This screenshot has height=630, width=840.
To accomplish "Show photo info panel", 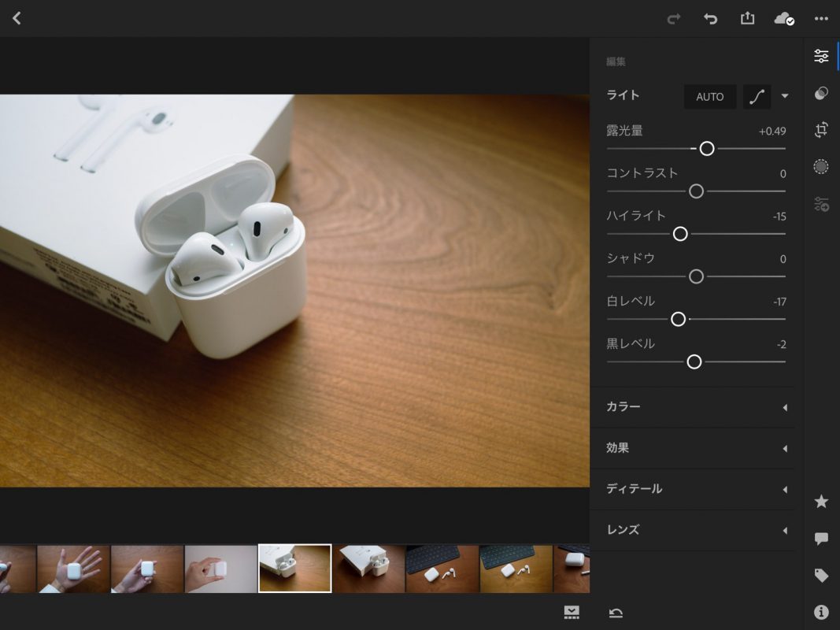I will 821,612.
